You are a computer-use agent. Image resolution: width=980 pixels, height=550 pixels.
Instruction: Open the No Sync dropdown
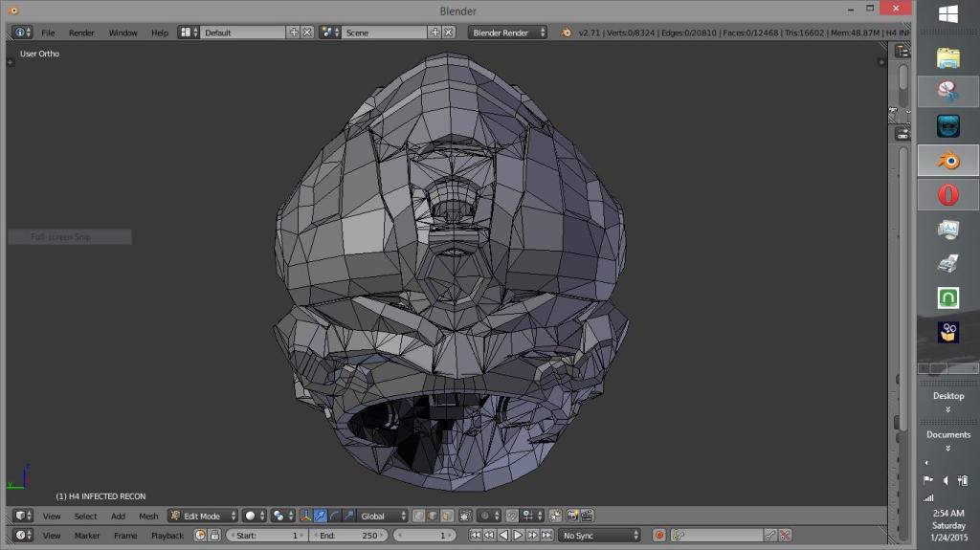(x=600, y=535)
